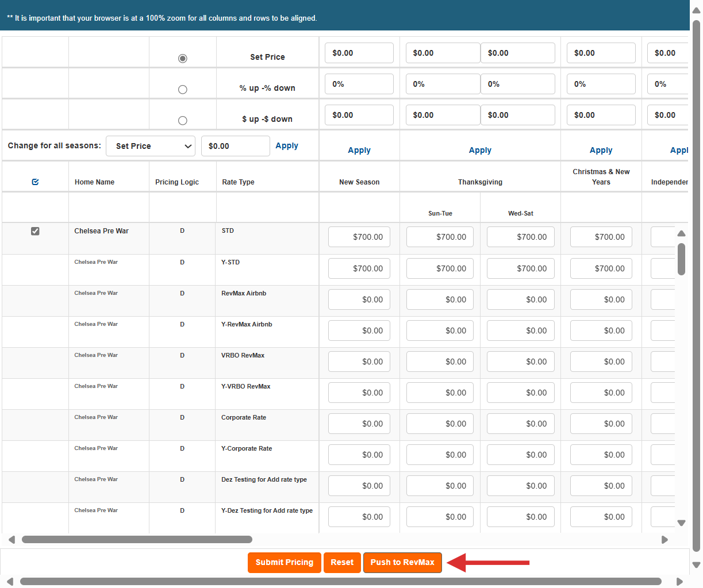Viewport: 703px width, 588px height.
Task: Click the Pricing Logic column header
Action: point(177,182)
